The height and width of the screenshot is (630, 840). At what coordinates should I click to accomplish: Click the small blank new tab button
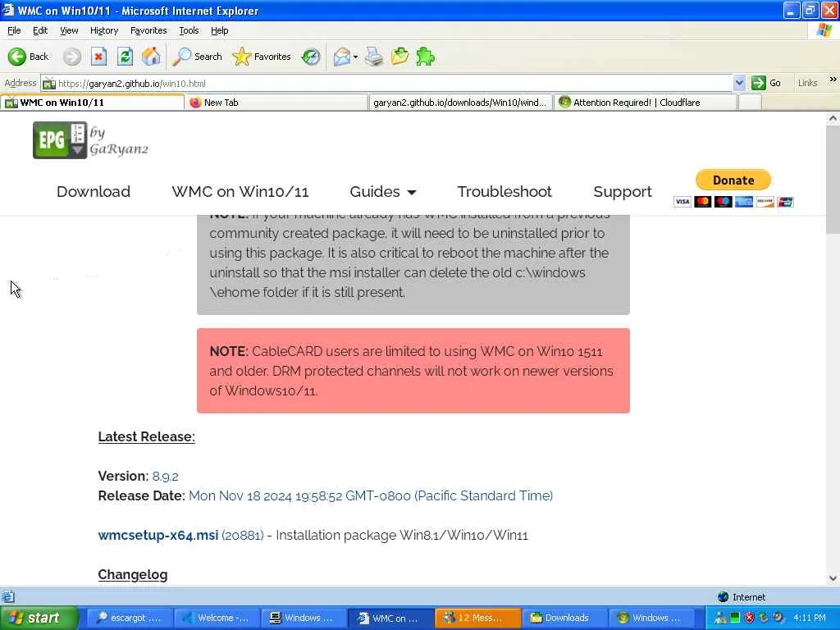(750, 103)
